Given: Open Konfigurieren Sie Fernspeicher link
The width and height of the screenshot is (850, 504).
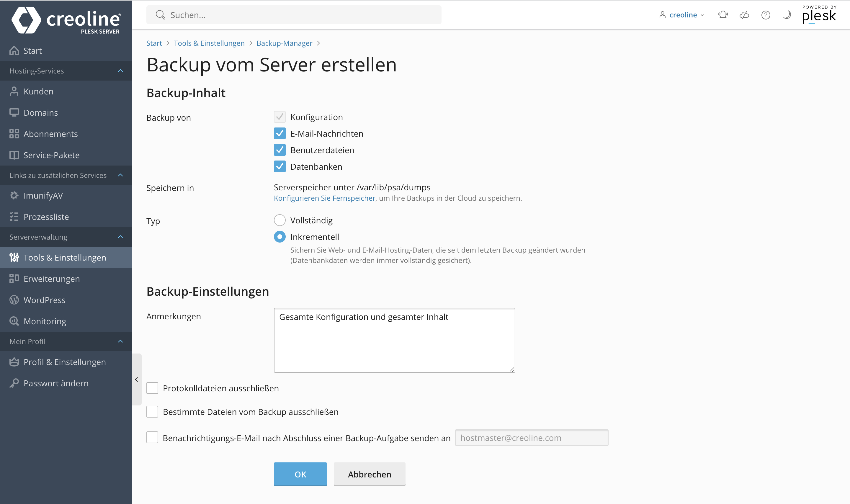Looking at the screenshot, I should 324,198.
